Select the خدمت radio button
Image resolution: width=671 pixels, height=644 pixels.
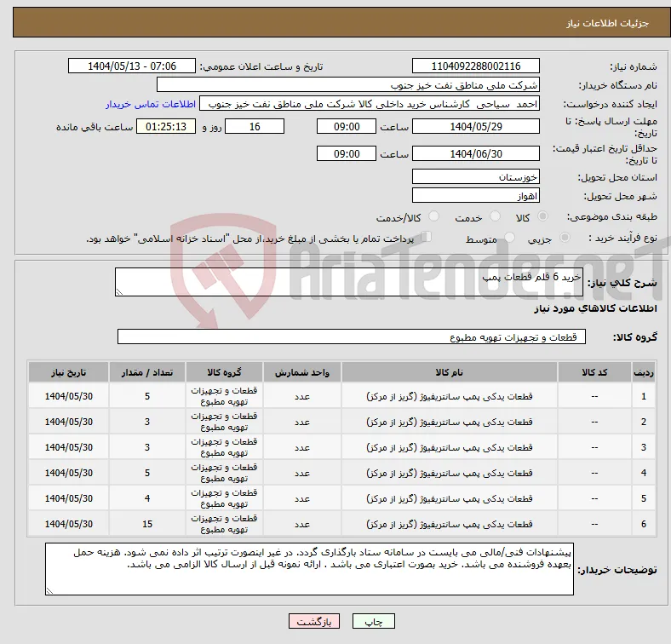point(495,216)
